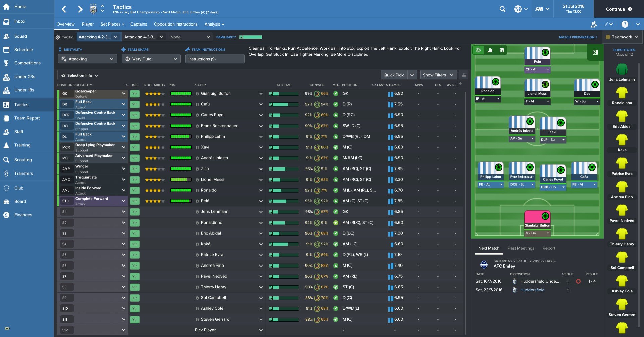Click the Yth status badge for Carles Puyol
This screenshot has height=337, width=644.
135,115
